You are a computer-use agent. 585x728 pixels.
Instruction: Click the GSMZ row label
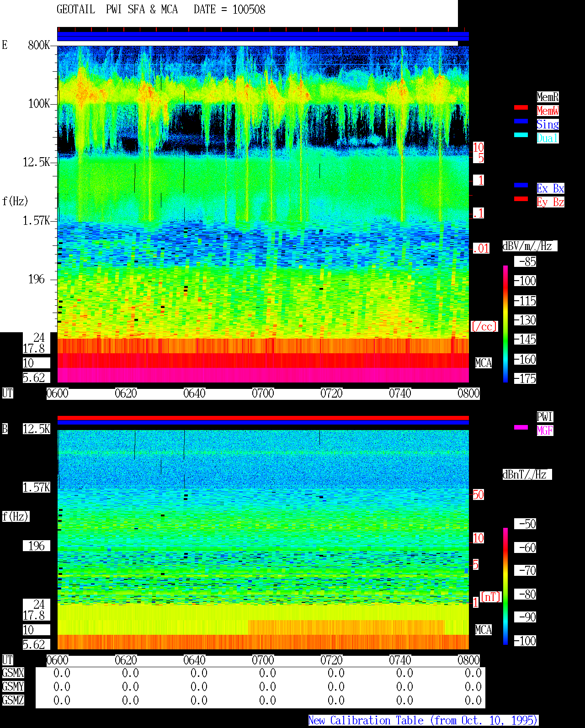(13, 700)
